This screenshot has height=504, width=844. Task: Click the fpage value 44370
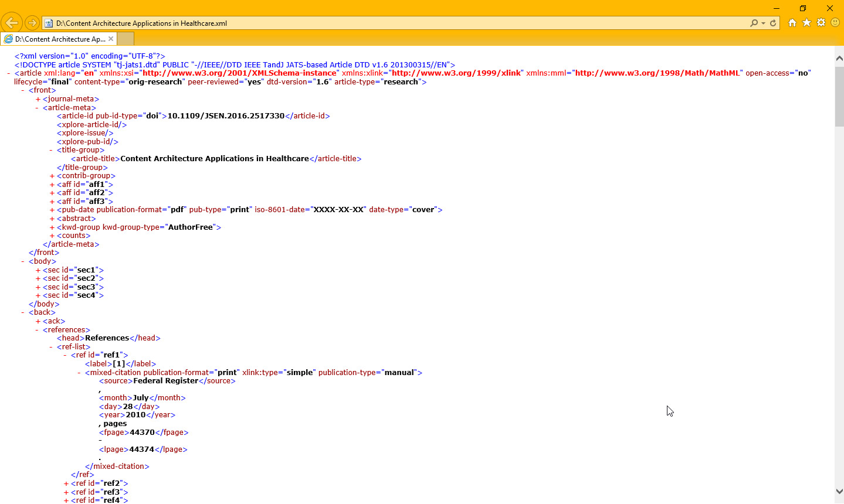pyautogui.click(x=142, y=433)
